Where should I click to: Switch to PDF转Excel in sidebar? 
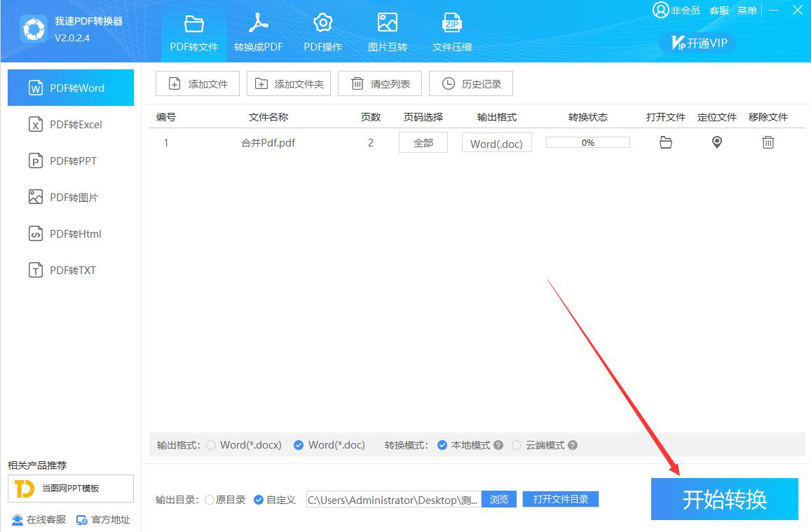pos(70,125)
